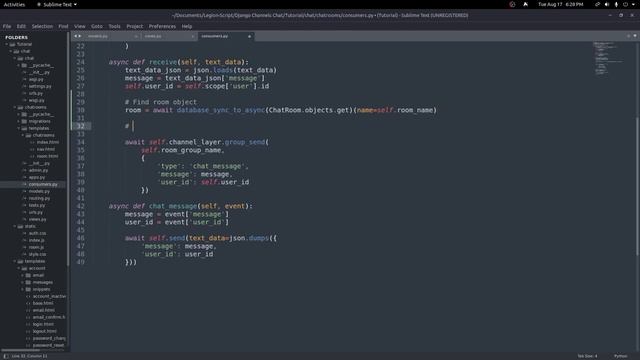
Task: Expand the email folder under account
Action: (x=23, y=275)
